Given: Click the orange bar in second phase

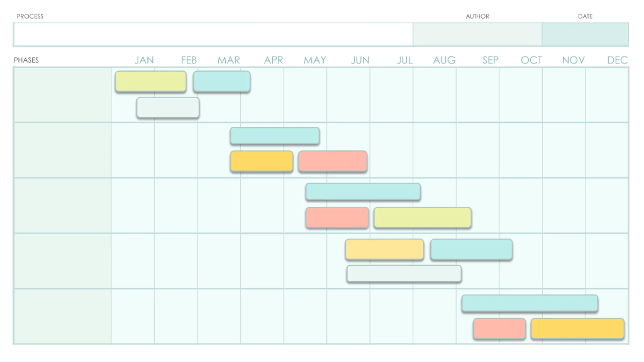Looking at the screenshot, I should click(x=262, y=161).
